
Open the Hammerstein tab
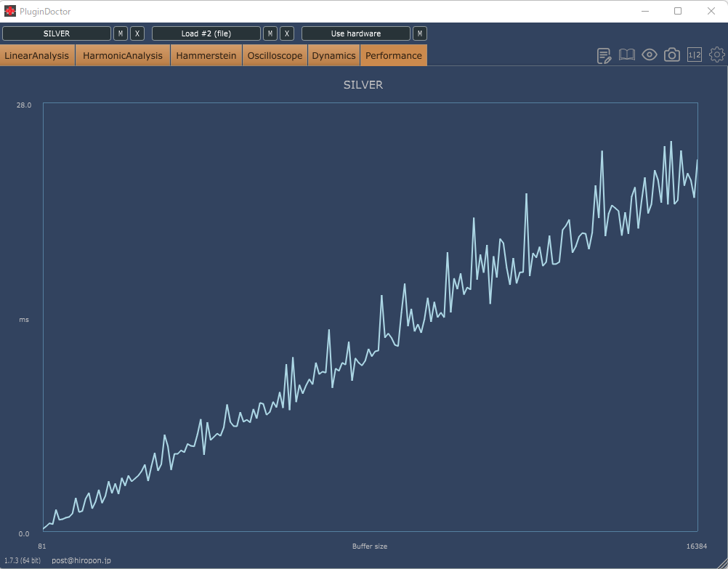[206, 55]
